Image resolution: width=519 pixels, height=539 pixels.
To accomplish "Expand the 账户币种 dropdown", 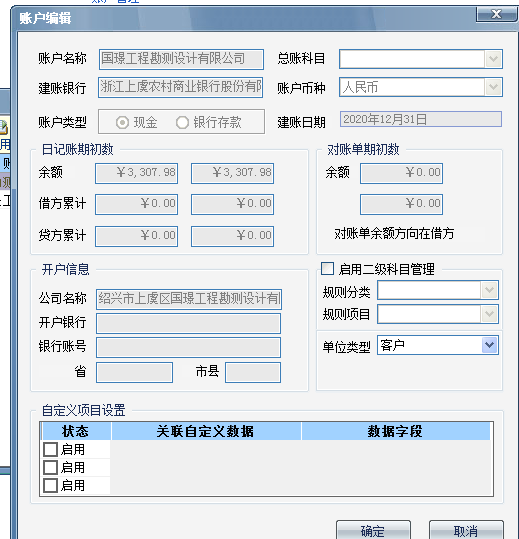I will [493, 87].
